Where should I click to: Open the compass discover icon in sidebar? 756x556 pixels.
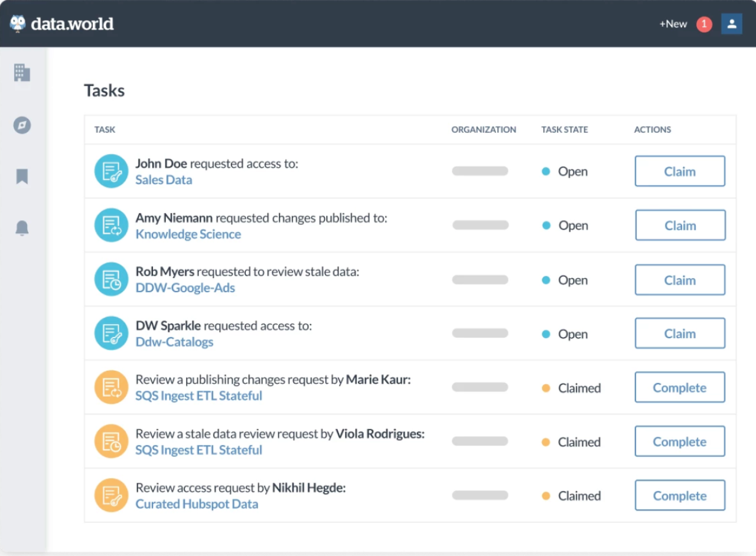click(22, 125)
